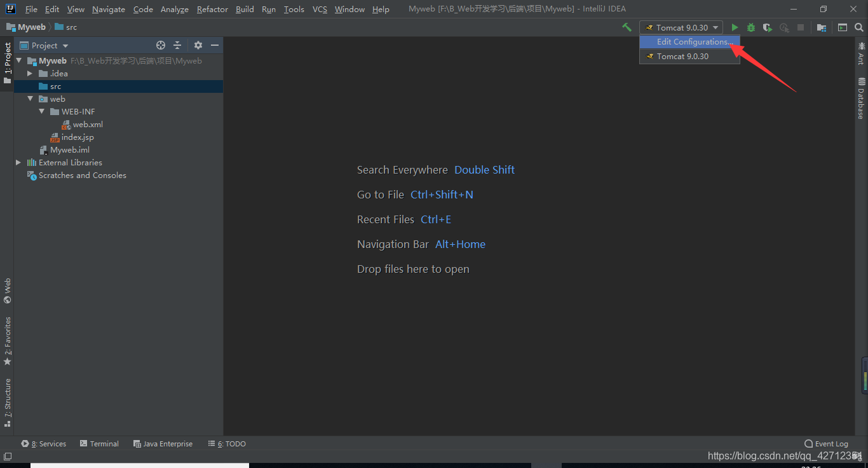Open the Run menu
The height and width of the screenshot is (468, 868).
coord(269,10)
